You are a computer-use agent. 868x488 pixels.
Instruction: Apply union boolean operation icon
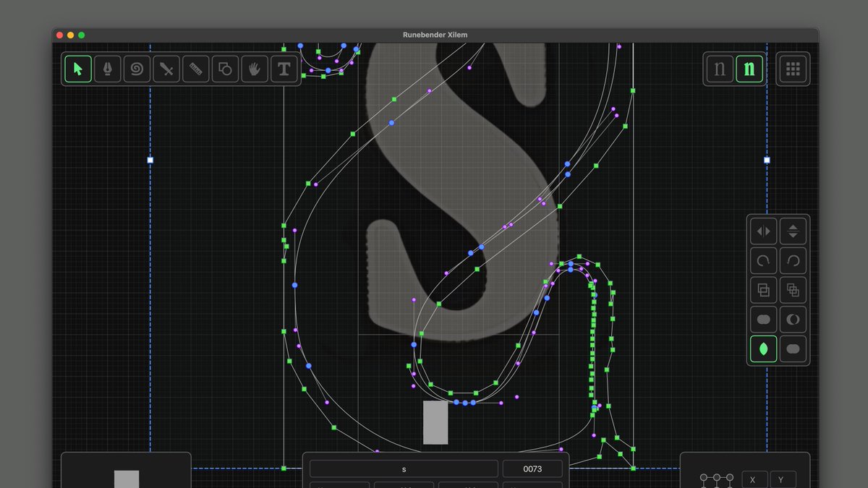coord(763,320)
